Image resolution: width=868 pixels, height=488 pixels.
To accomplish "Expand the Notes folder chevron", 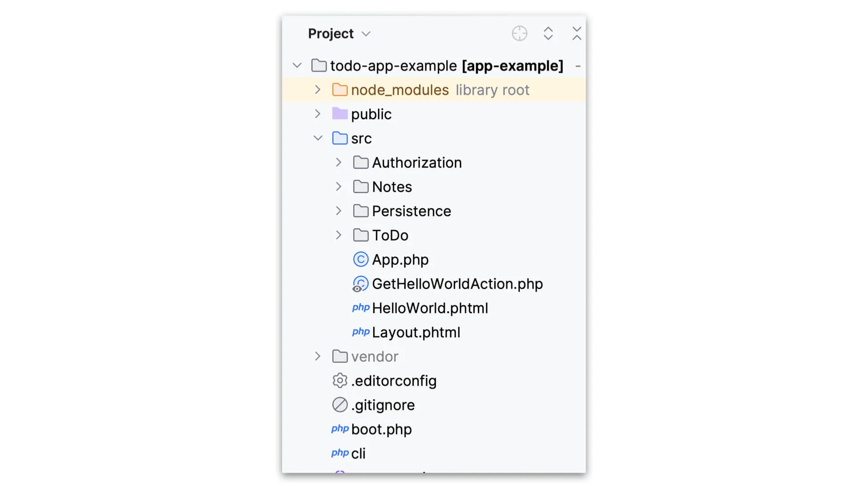I will 338,186.
